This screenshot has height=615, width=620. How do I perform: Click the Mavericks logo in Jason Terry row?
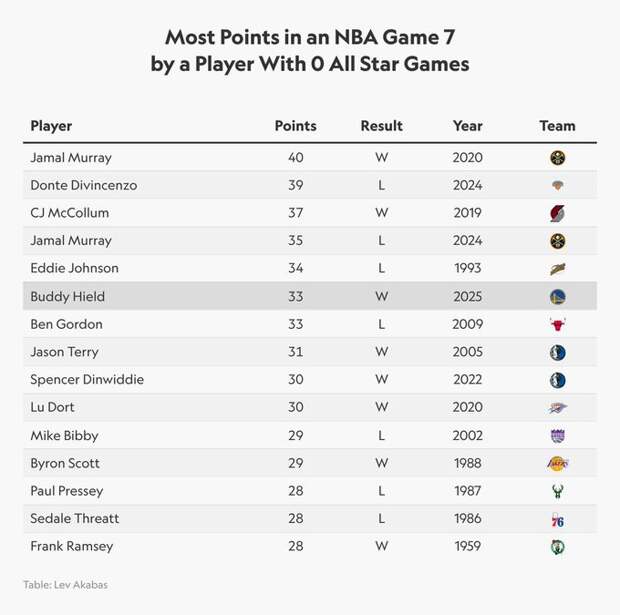point(558,352)
